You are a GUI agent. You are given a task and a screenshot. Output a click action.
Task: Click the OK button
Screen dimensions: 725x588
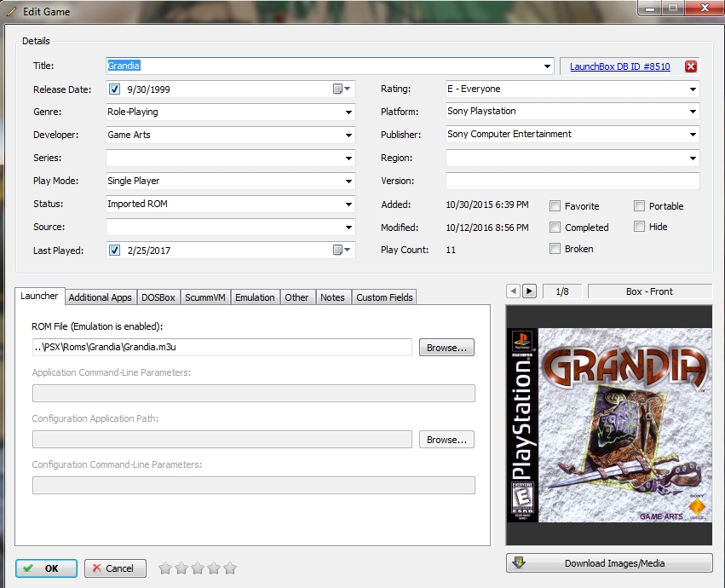coord(46,568)
